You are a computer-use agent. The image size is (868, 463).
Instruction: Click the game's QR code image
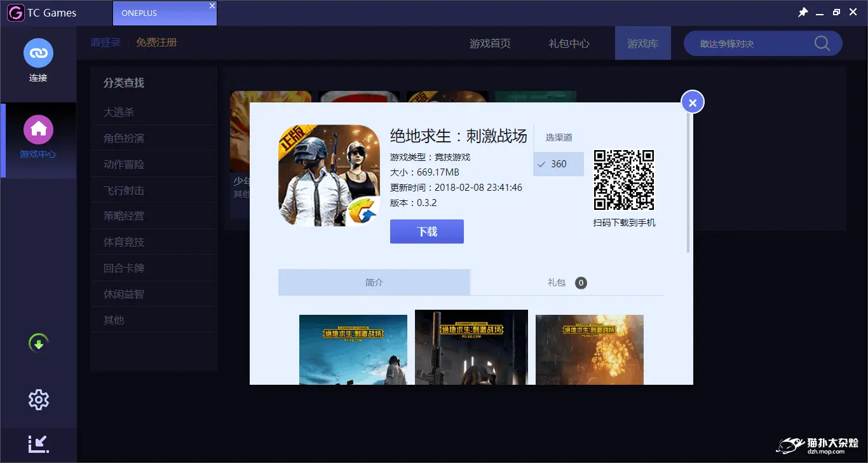coord(624,180)
